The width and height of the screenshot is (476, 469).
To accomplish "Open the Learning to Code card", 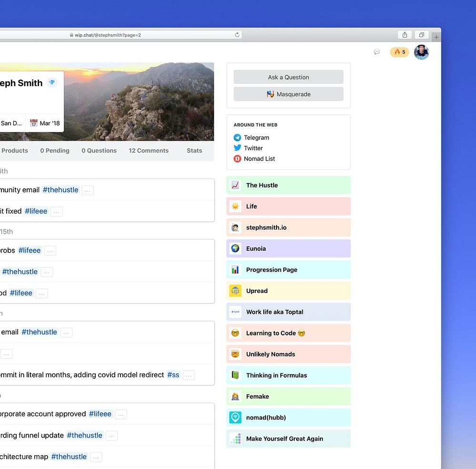I will tap(288, 333).
